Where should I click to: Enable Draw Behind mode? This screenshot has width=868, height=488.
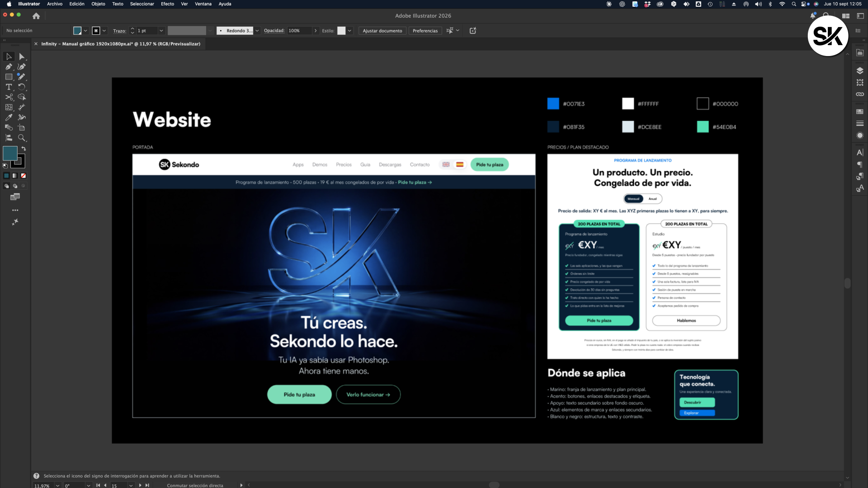point(15,186)
